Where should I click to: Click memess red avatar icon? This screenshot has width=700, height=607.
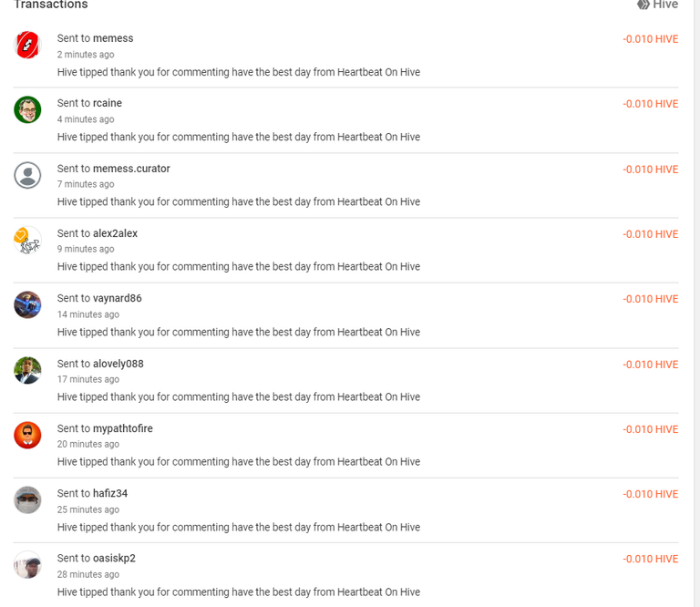pos(27,45)
